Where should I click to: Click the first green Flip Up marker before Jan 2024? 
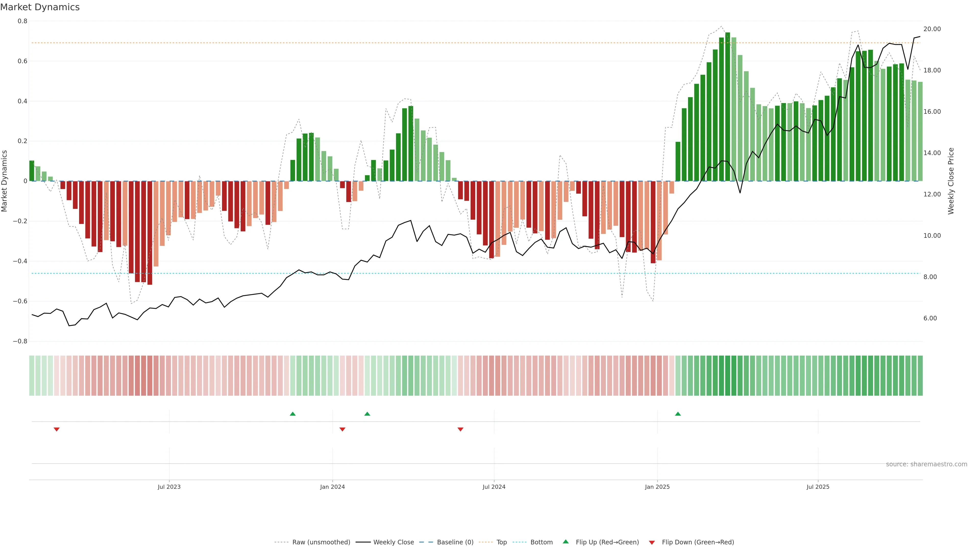292,414
